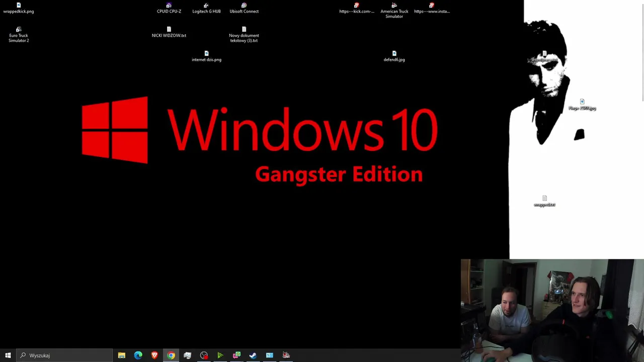Open Logitech G HUB desktop shortcut
The image size is (644, 362).
coord(206,8)
